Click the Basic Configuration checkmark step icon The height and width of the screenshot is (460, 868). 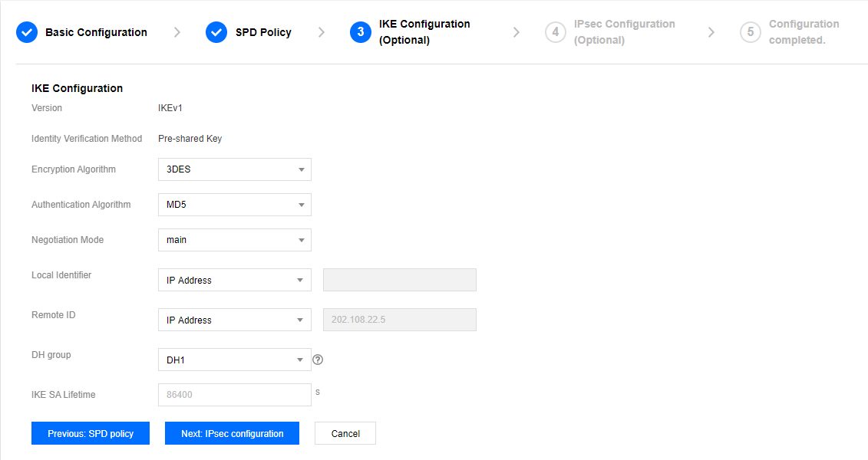pos(27,32)
